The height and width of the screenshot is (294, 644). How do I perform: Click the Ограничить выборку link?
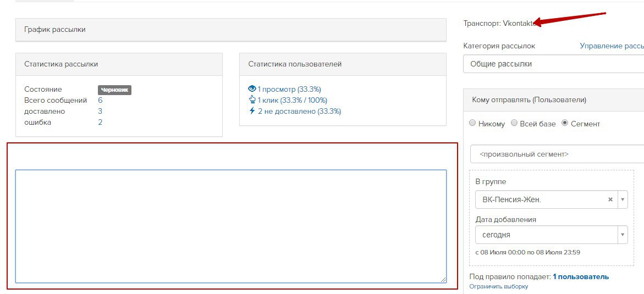499,287
